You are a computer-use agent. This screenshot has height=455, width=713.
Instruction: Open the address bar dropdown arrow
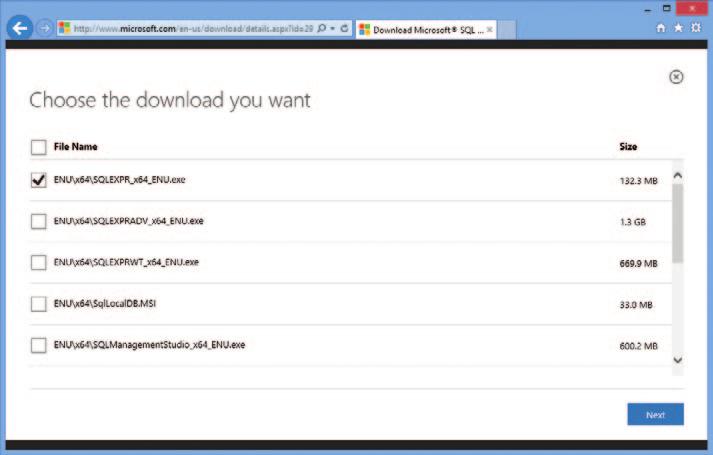pos(333,28)
